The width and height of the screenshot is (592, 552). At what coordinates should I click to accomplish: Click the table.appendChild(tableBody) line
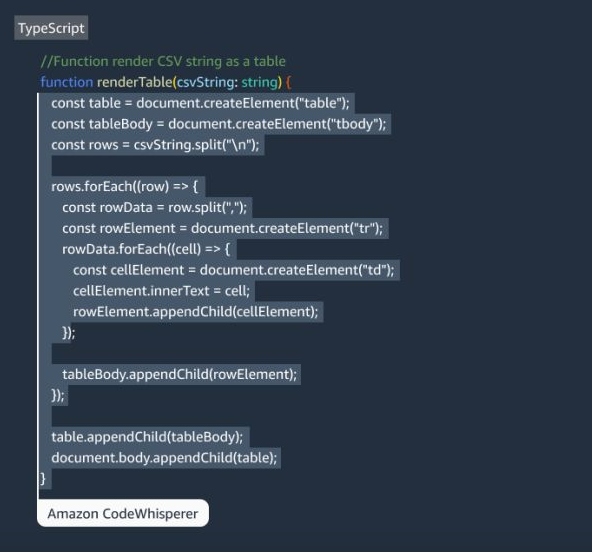147,437
